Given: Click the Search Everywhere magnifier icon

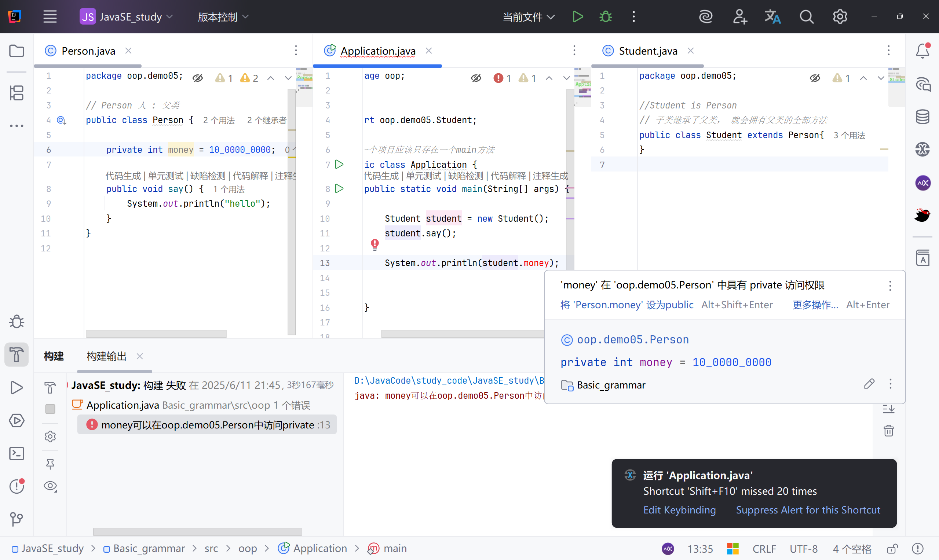Looking at the screenshot, I should [806, 16].
